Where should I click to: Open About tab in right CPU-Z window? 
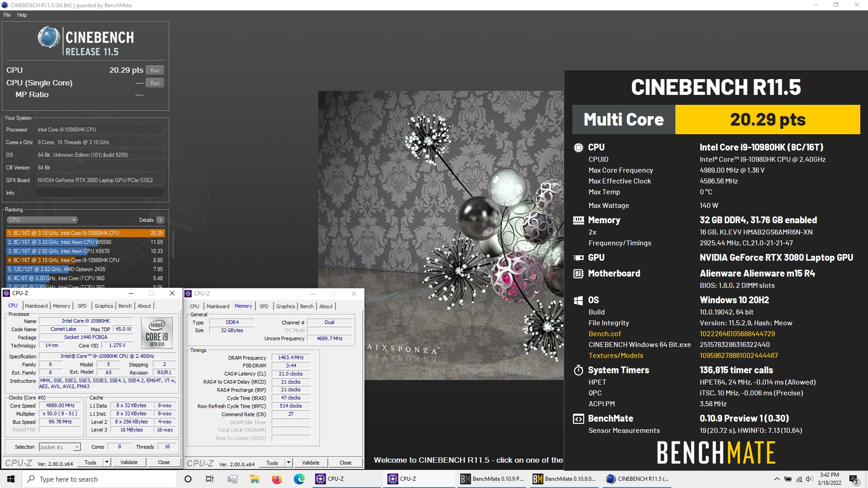tap(326, 306)
